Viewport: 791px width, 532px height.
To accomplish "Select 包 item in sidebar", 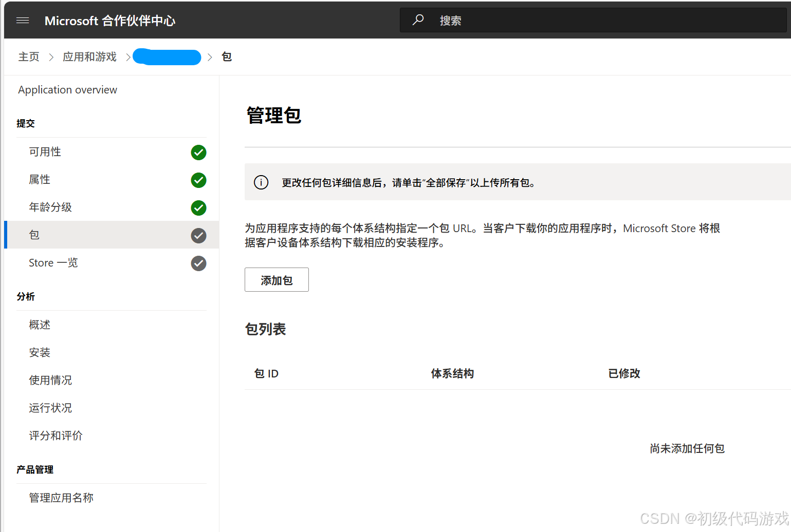I will (x=112, y=235).
